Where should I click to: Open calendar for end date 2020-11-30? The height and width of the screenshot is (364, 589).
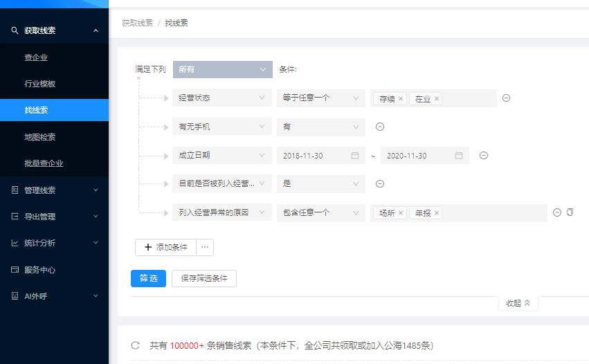(459, 156)
